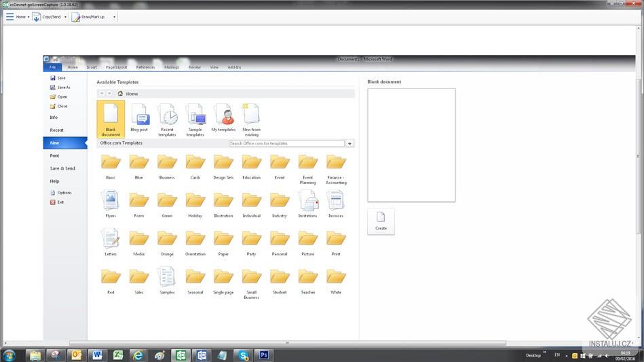This screenshot has height=362, width=644.
Task: Open the Samples templates category
Action: [167, 280]
